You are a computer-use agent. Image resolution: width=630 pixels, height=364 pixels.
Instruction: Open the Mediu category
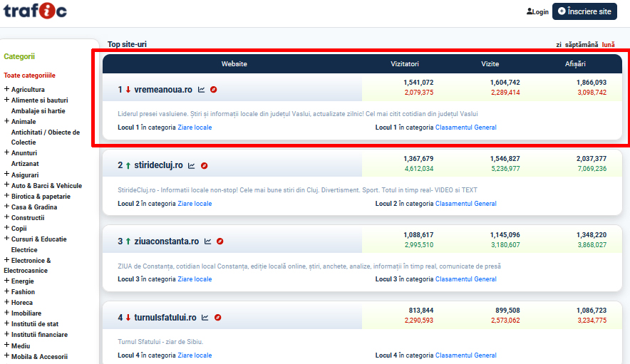coord(21,346)
